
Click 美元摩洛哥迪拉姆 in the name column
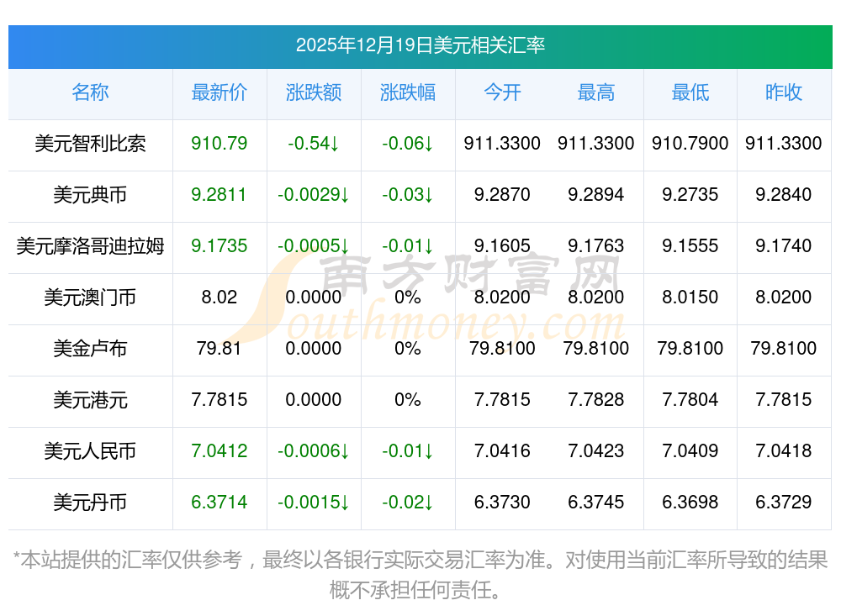(90, 246)
